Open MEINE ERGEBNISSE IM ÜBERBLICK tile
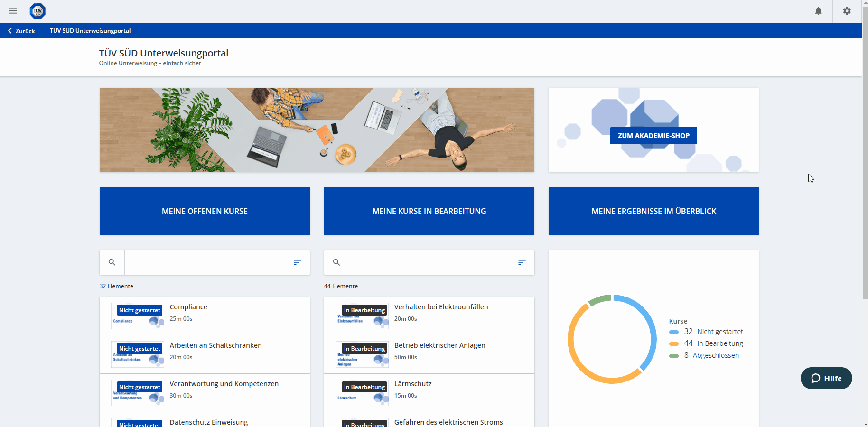Viewport: 868px width, 427px height. click(x=653, y=211)
